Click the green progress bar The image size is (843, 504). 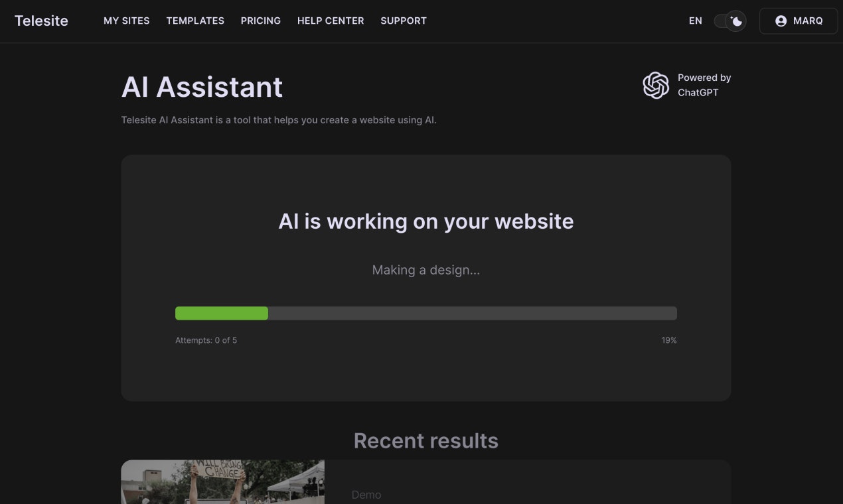click(x=221, y=312)
